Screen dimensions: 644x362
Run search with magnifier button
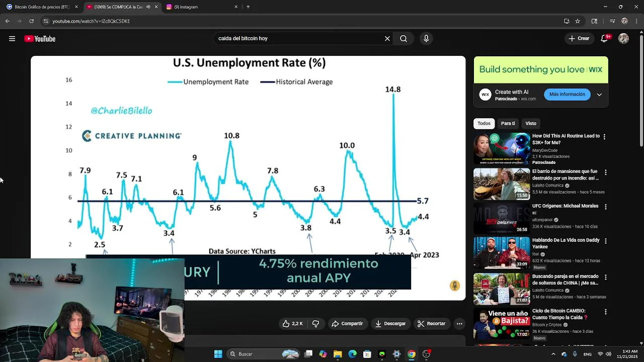click(404, 38)
